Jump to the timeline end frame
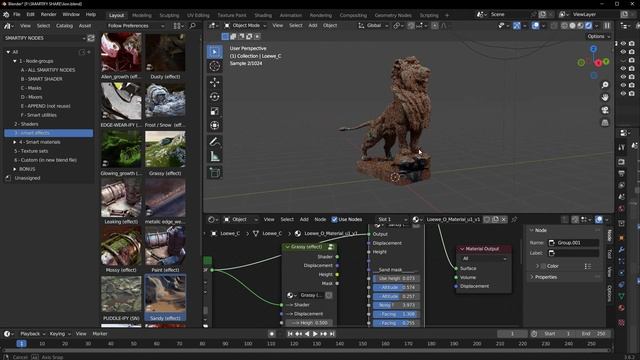 332,334
